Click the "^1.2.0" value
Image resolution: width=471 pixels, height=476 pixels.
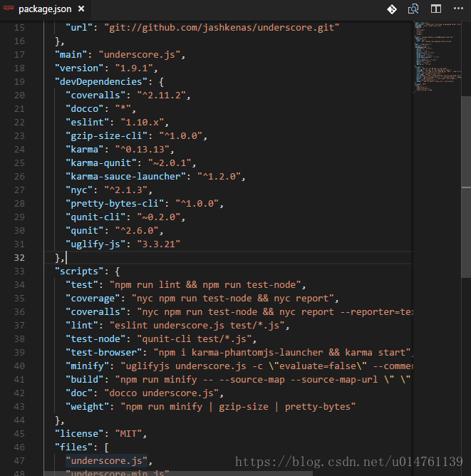click(219, 177)
